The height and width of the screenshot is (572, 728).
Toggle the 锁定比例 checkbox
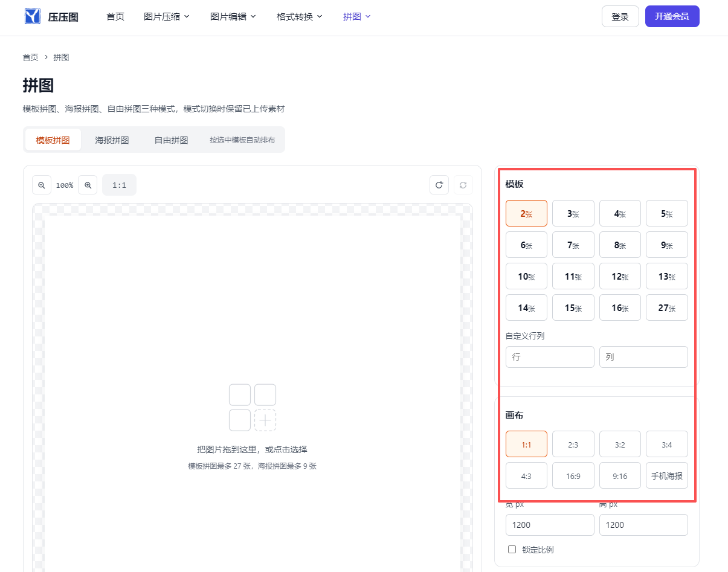pos(512,550)
